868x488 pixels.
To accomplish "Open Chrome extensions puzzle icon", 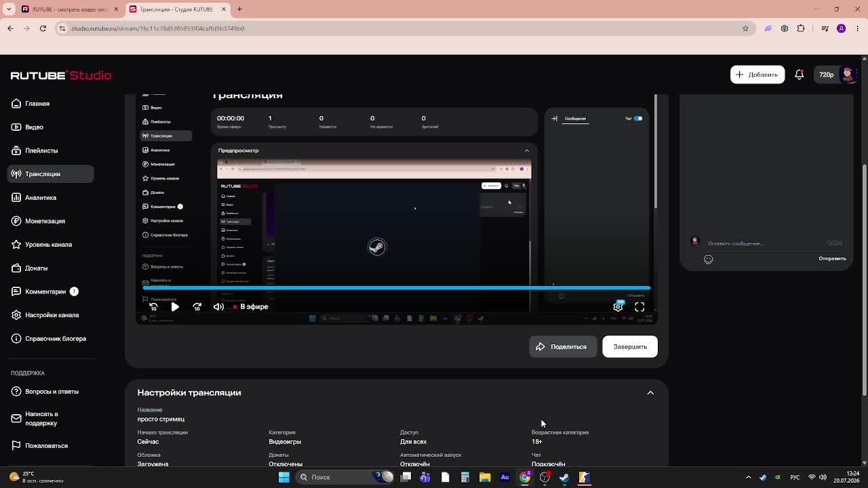I will [801, 28].
